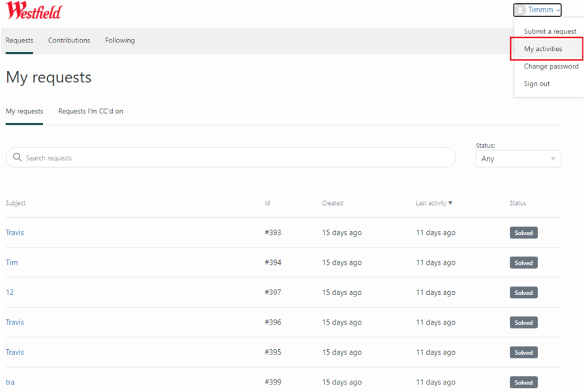
Task: Click the magnifier icon in search box
Action: [18, 158]
